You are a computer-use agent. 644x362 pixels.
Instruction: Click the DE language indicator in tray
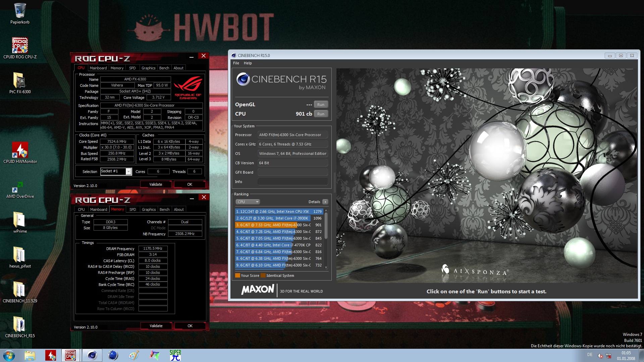pyautogui.click(x=590, y=355)
